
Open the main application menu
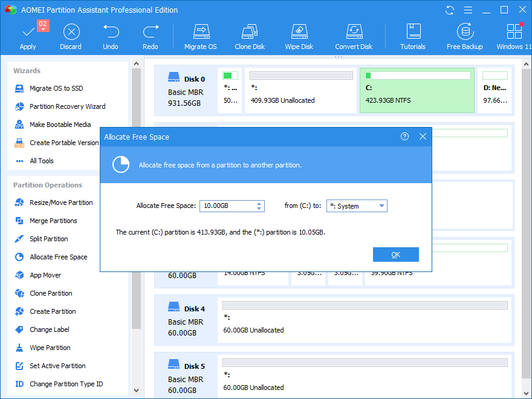coord(469,10)
